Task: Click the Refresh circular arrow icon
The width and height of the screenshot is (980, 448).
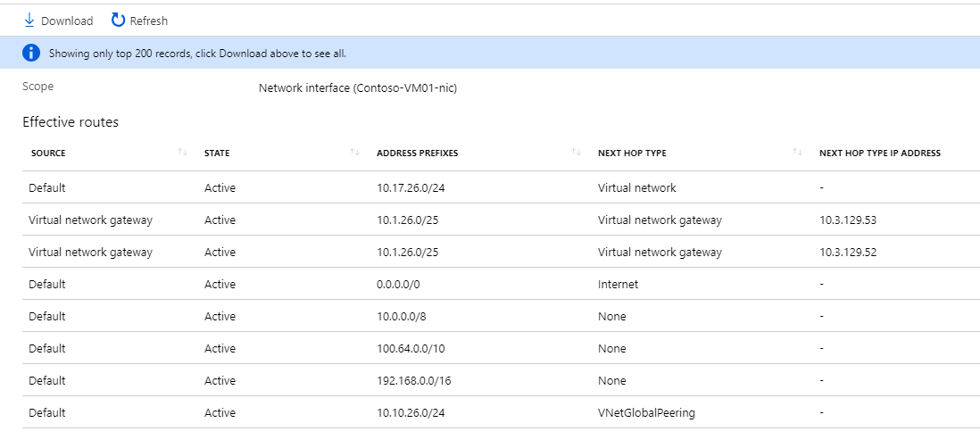Action: [118, 20]
